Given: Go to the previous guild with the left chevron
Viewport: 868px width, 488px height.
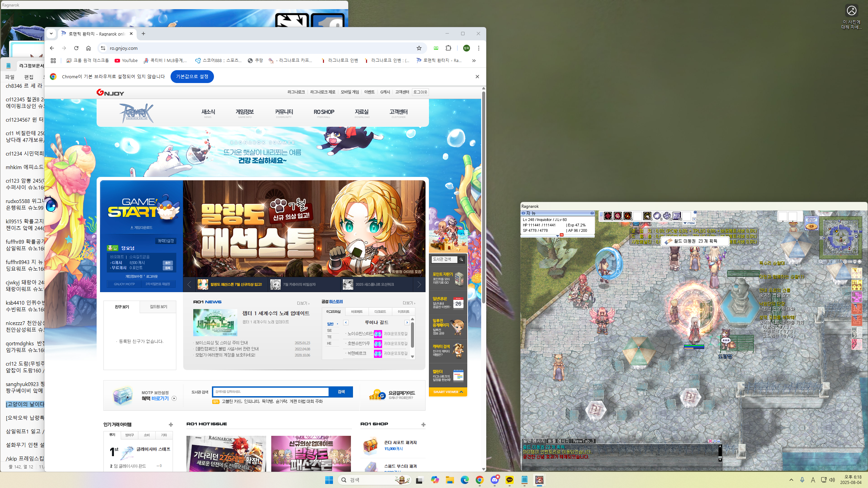Looking at the screenshot, I should [346, 323].
